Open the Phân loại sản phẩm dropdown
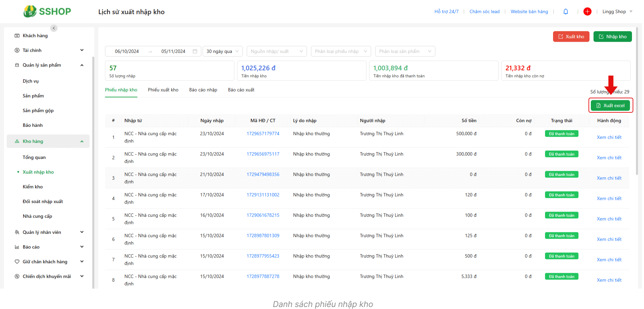The height and width of the screenshot is (309, 644). (405, 51)
